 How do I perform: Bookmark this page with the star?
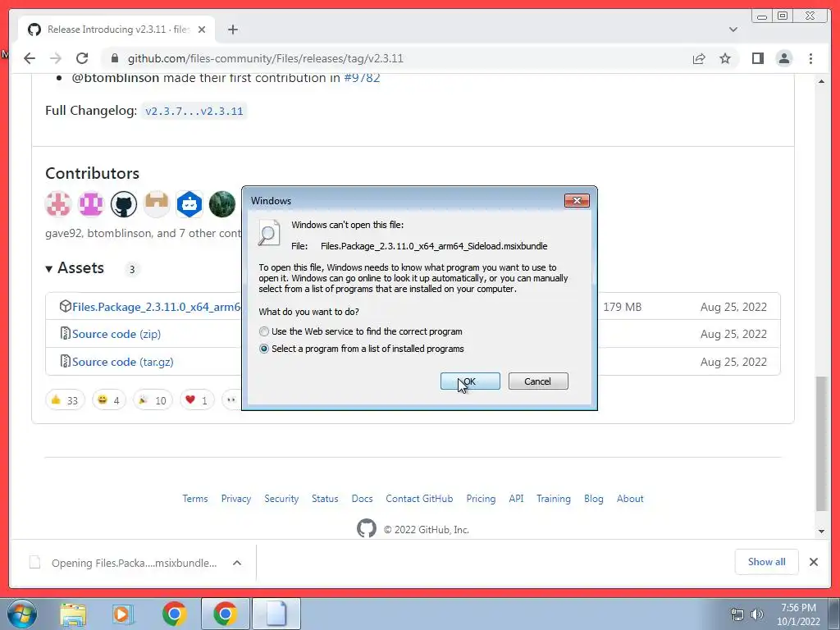point(725,58)
